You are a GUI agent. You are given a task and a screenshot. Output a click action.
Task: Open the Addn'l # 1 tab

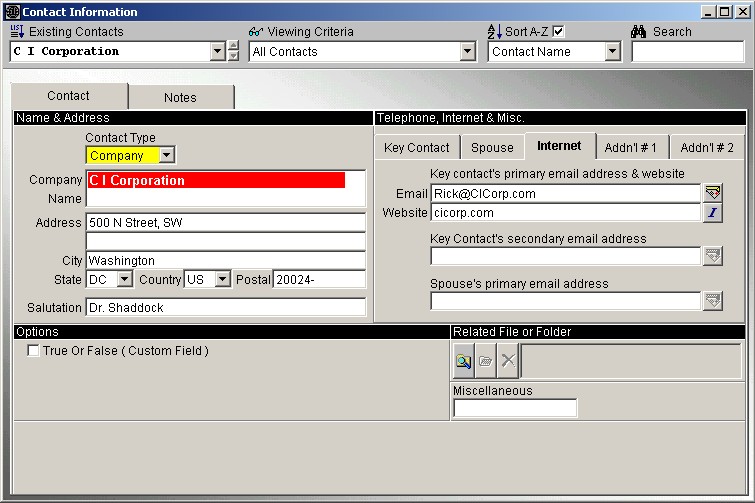[x=630, y=148]
